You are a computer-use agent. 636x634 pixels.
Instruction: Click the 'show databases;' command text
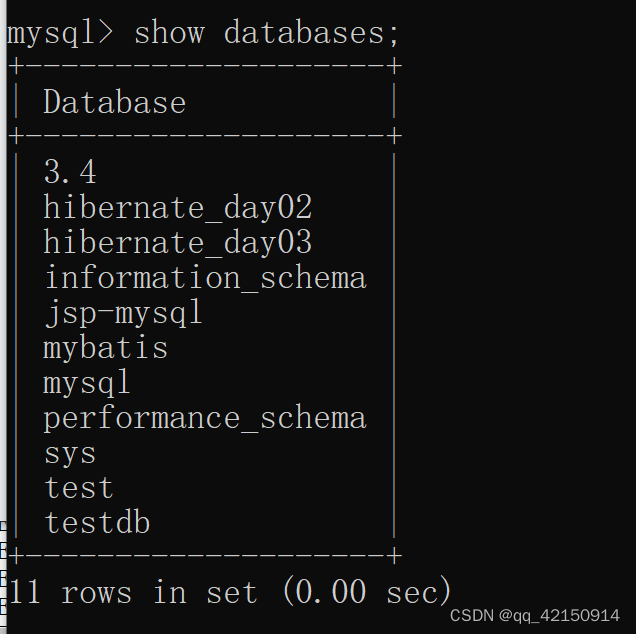pyautogui.click(x=266, y=33)
